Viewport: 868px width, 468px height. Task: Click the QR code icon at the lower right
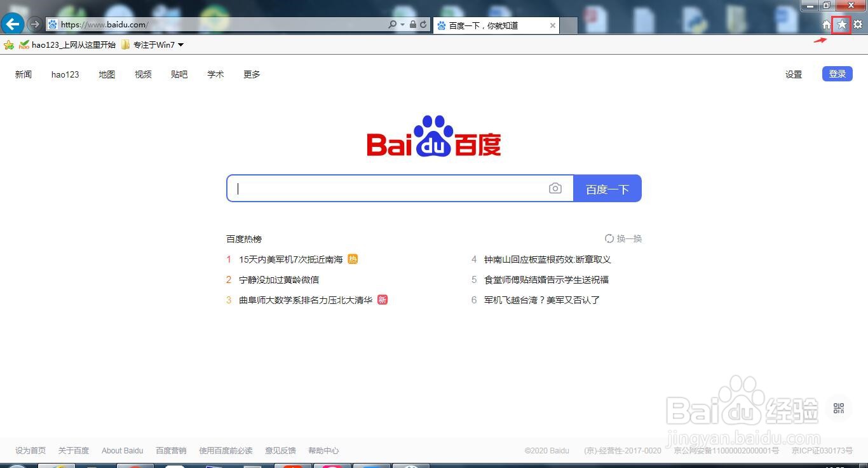[x=839, y=408]
